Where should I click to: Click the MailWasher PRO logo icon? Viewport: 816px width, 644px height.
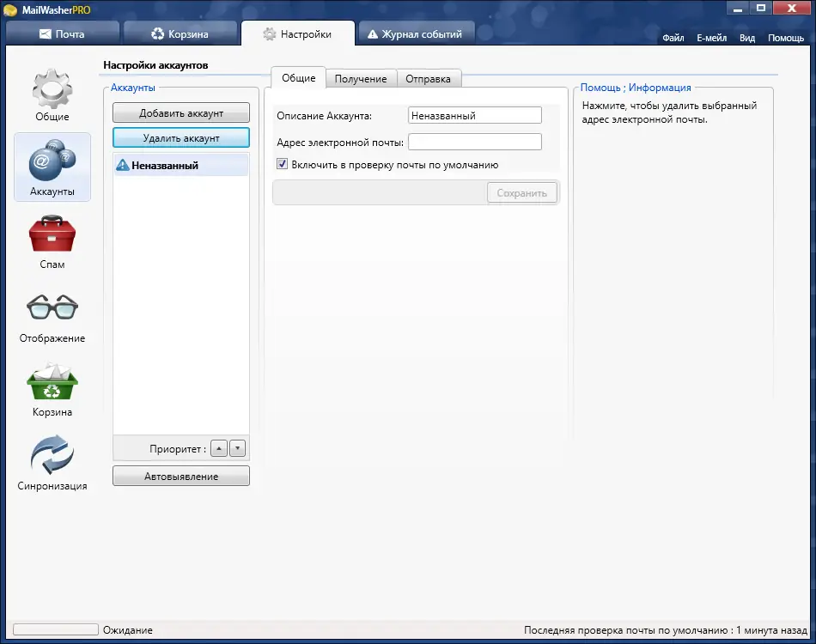[x=10, y=10]
